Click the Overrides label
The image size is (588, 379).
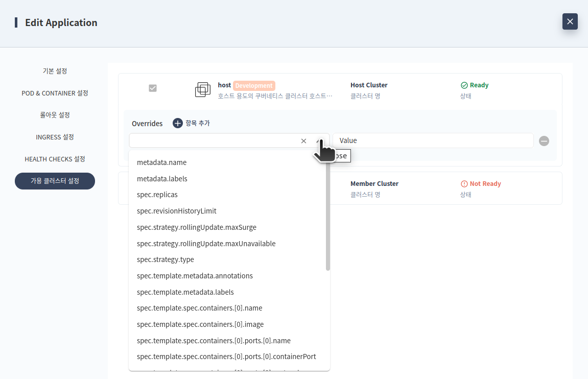point(147,123)
